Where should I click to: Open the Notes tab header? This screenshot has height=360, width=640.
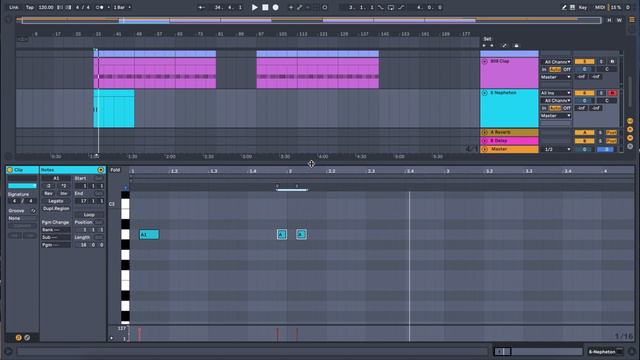72,170
